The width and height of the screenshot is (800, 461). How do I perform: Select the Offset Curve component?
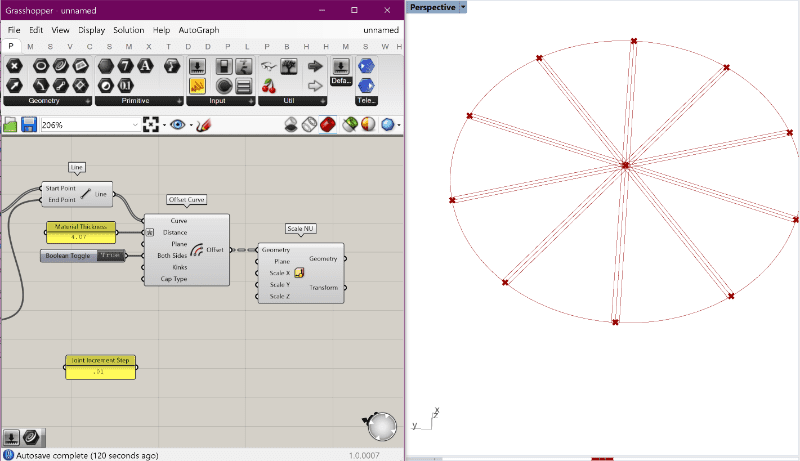point(187,250)
